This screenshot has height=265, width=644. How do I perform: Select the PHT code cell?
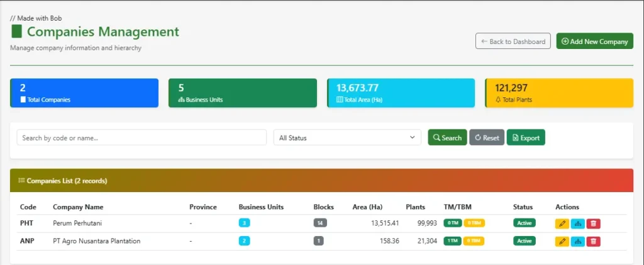pyautogui.click(x=26, y=223)
